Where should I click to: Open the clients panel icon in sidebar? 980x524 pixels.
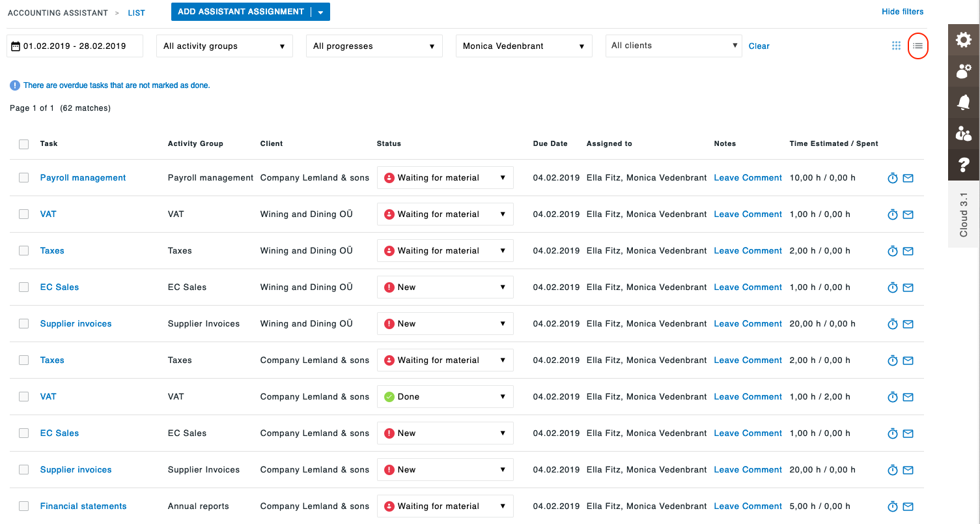click(x=964, y=134)
